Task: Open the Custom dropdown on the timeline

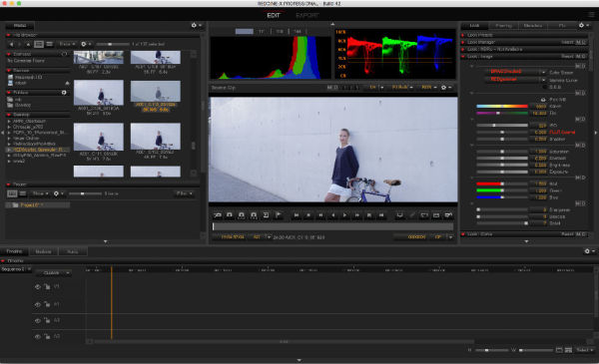Action: (53, 273)
